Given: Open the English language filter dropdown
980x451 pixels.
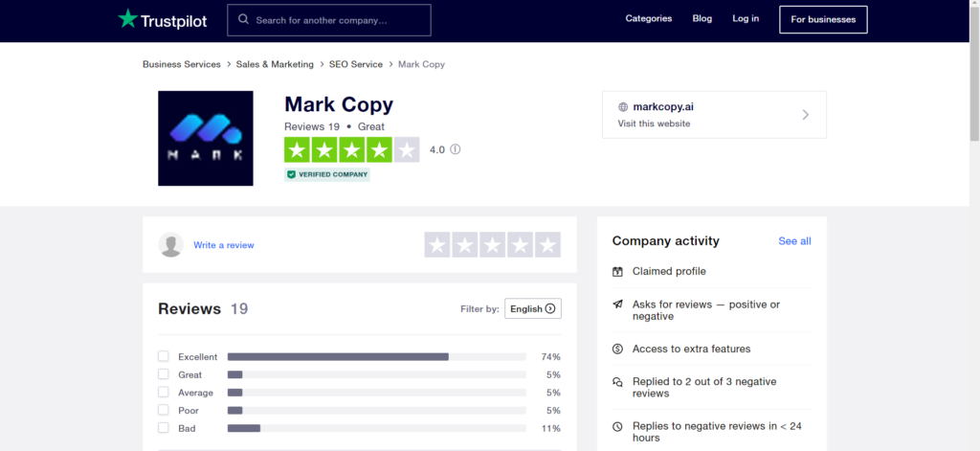Looking at the screenshot, I should pyautogui.click(x=532, y=308).
